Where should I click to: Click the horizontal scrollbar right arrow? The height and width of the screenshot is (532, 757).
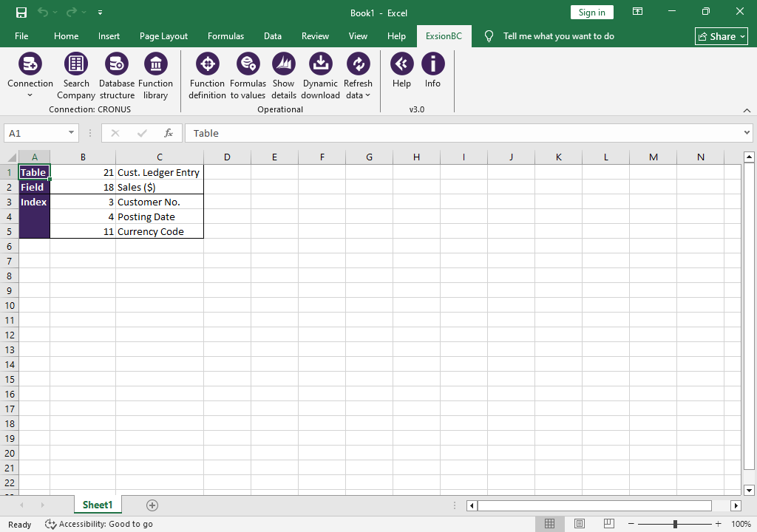click(736, 505)
